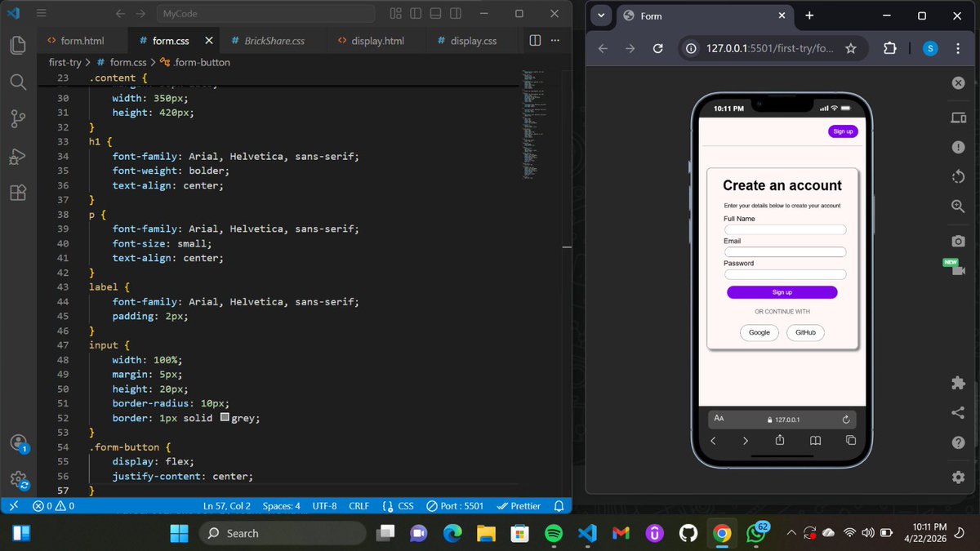The width and height of the screenshot is (980, 551).
Task: Open VS Code notifications bell
Action: tap(559, 506)
